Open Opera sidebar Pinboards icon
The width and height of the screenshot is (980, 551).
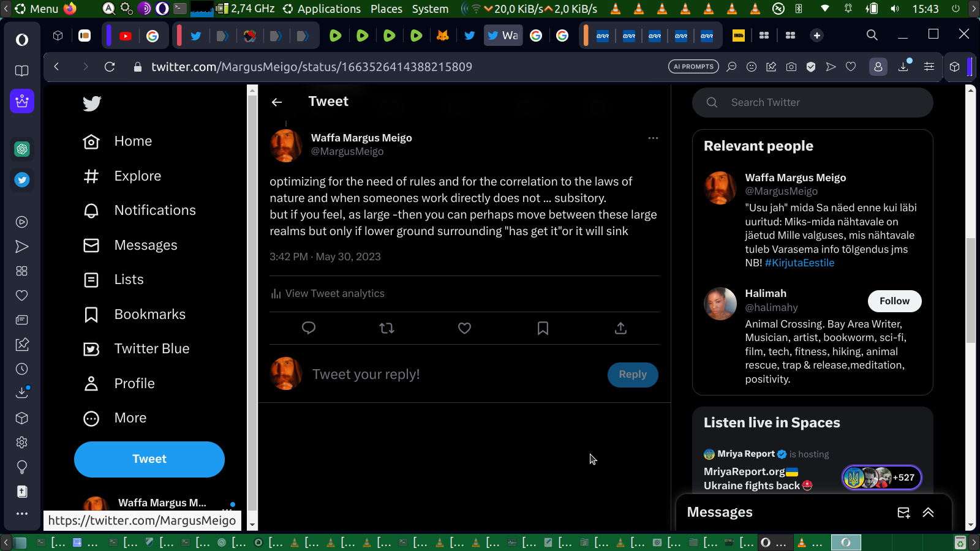(22, 345)
